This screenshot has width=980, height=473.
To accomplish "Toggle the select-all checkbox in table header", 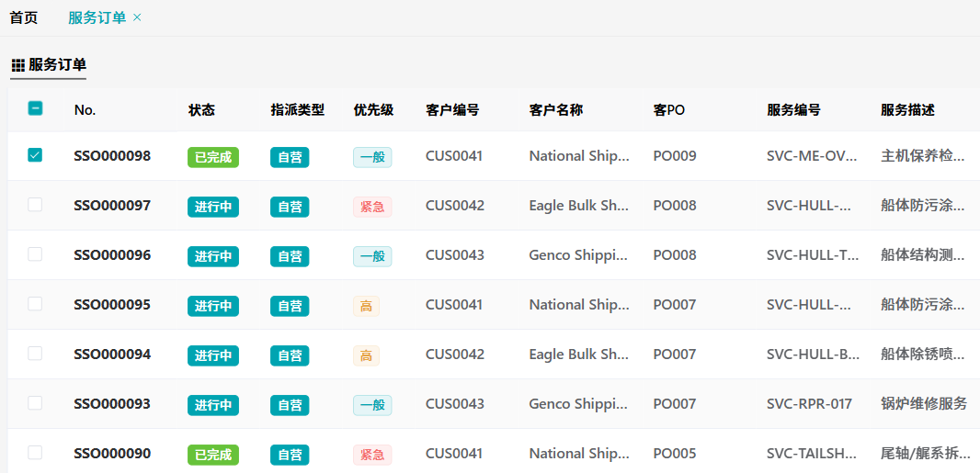I will pyautogui.click(x=35, y=108).
